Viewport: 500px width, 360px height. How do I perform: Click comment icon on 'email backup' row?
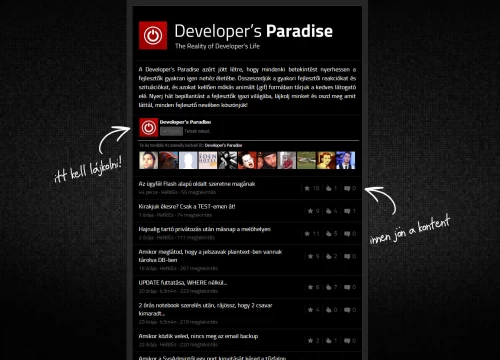(347, 340)
